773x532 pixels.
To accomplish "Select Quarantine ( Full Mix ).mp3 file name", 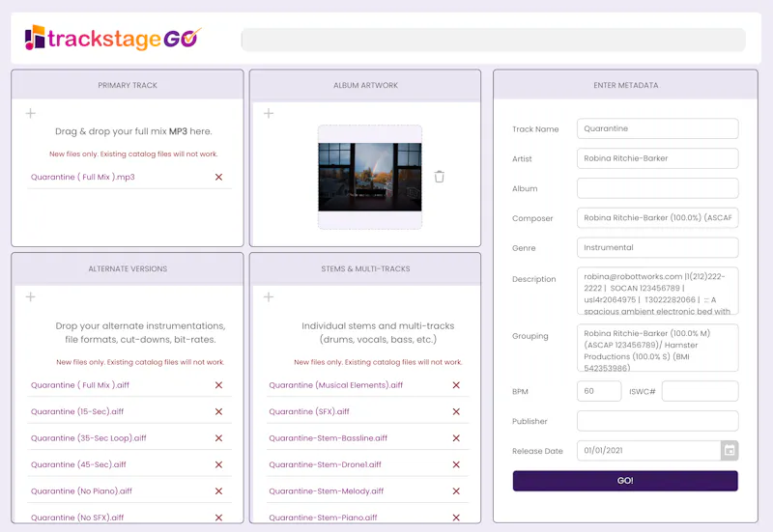I will coord(83,177).
